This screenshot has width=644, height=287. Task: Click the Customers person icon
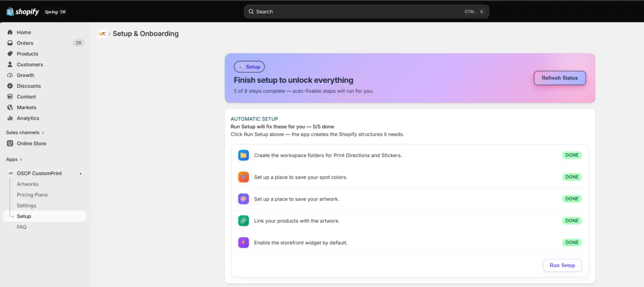(10, 64)
